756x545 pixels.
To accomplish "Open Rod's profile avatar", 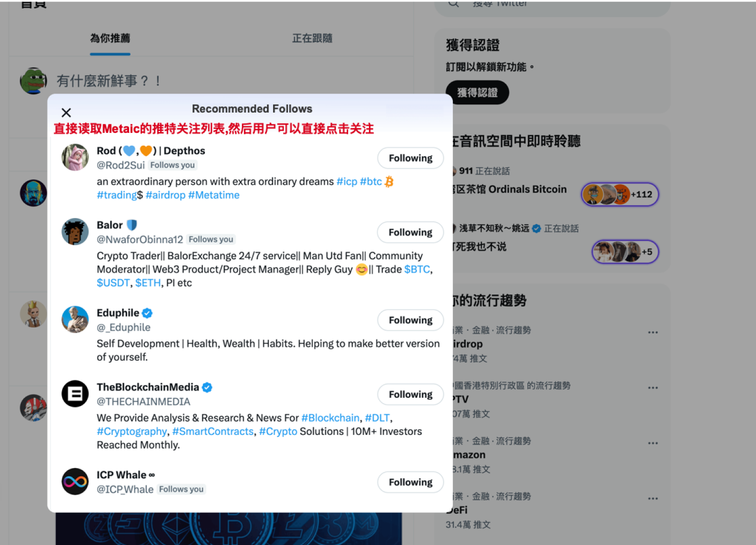I will pyautogui.click(x=75, y=157).
